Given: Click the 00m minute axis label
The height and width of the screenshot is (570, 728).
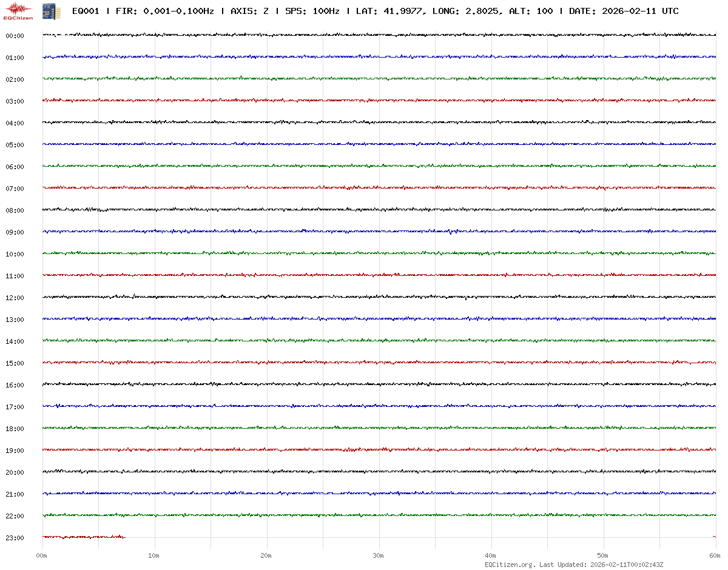Looking at the screenshot, I should click(x=42, y=555).
